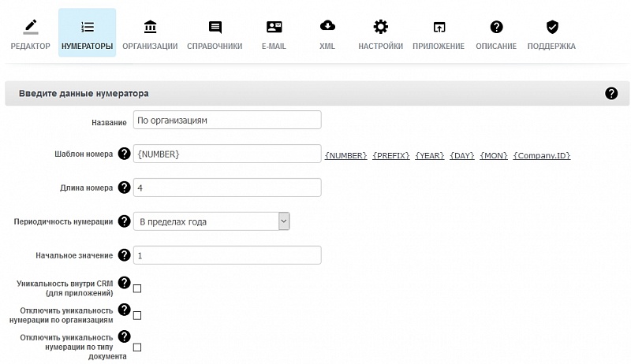The height and width of the screenshot is (364, 631).
Task: Enable Уникальность внутри CRM checkbox
Action: (137, 289)
